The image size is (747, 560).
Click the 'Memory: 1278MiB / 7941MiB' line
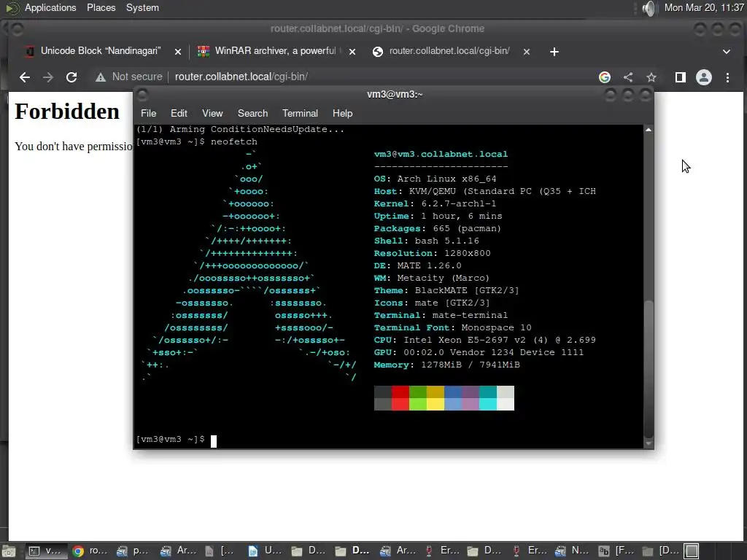(x=447, y=365)
